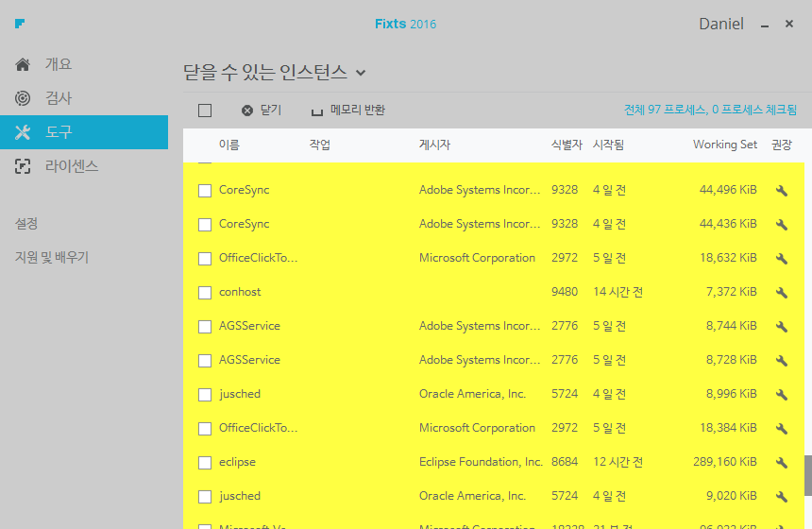The width and height of the screenshot is (812, 529).
Task: Check the conhost process checkbox
Action: pos(205,293)
